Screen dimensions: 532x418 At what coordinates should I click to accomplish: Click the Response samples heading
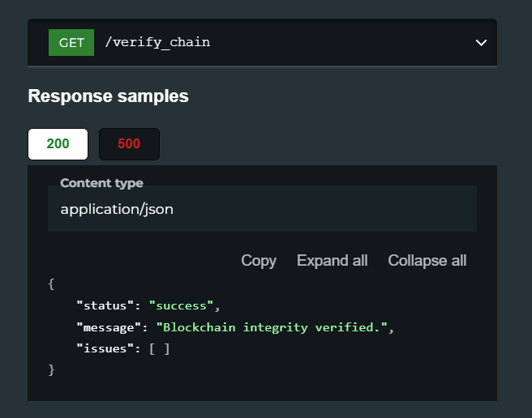(108, 96)
